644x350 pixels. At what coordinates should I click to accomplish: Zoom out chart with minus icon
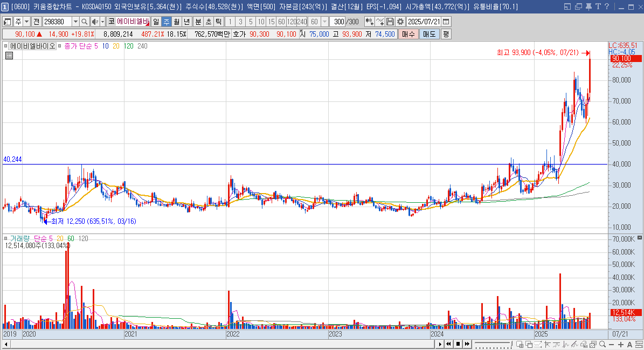[x=611, y=344]
